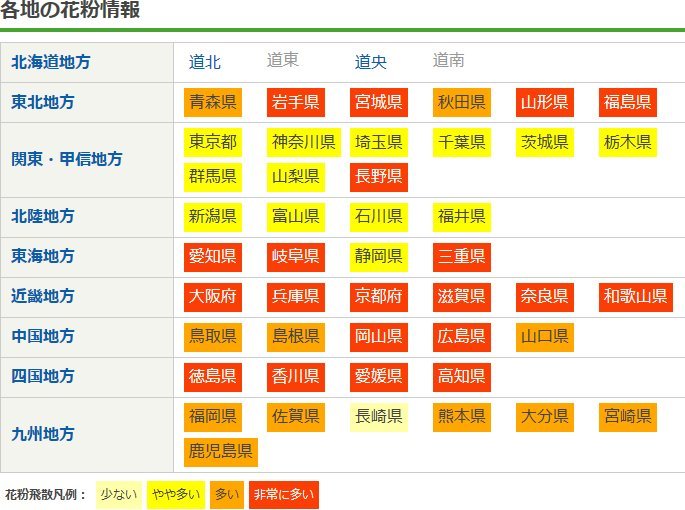Choose 長野県 in Kanto-Koshin region

pos(379,177)
